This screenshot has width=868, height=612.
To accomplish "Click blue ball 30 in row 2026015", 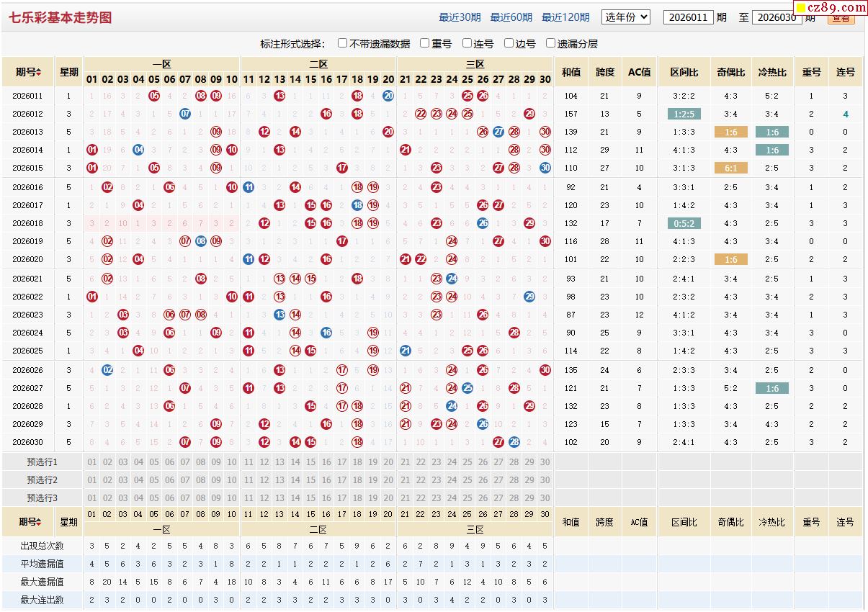I will click(x=545, y=168).
